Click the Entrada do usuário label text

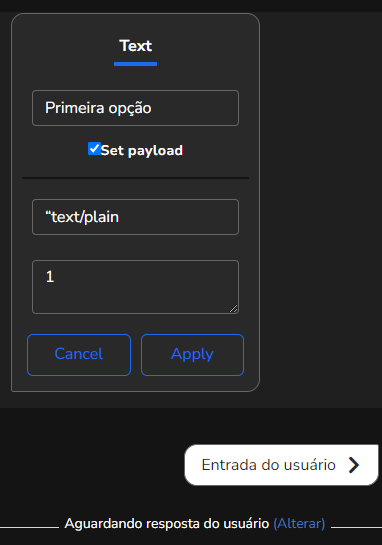(269, 465)
